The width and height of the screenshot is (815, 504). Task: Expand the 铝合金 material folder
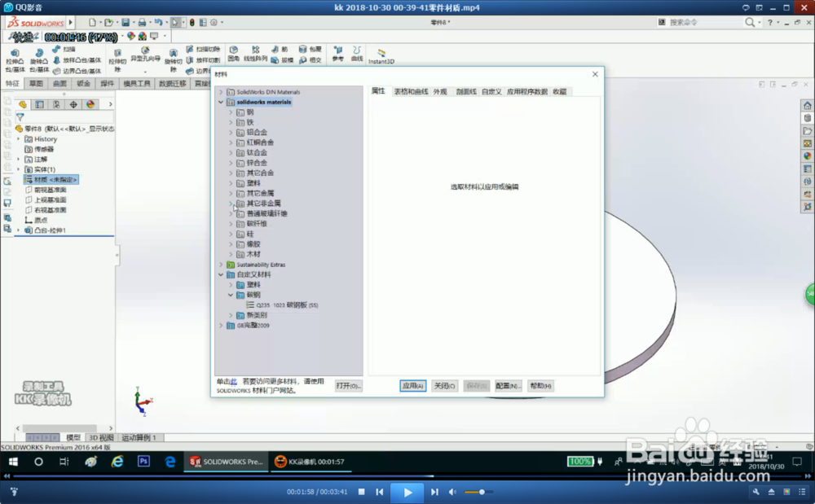click(x=231, y=133)
